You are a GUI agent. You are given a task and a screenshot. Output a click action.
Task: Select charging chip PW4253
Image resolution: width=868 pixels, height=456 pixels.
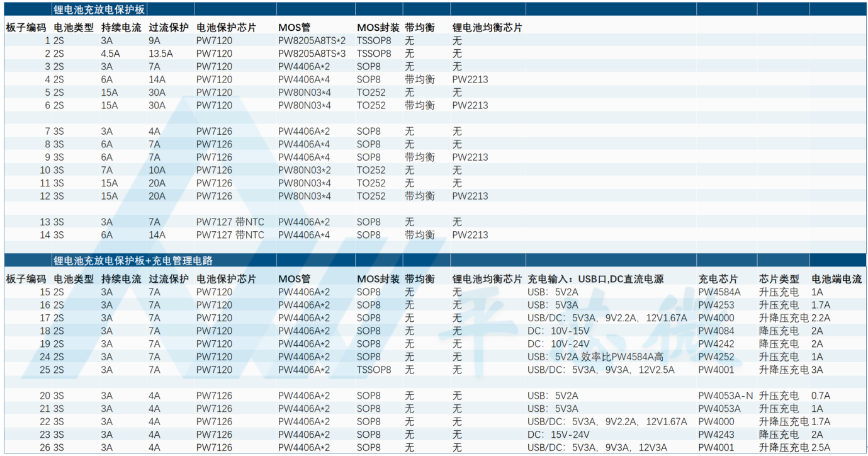[x=716, y=305]
